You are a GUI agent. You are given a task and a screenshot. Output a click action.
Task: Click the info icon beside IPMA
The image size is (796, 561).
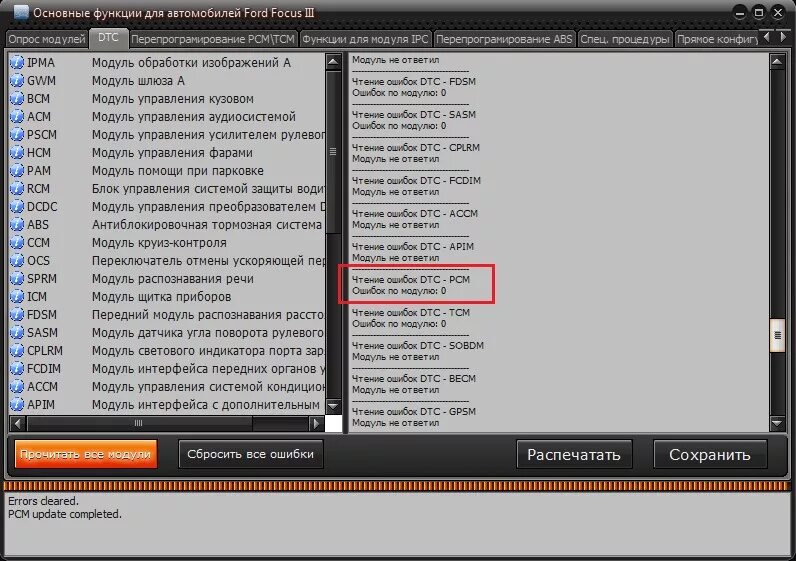(17, 62)
